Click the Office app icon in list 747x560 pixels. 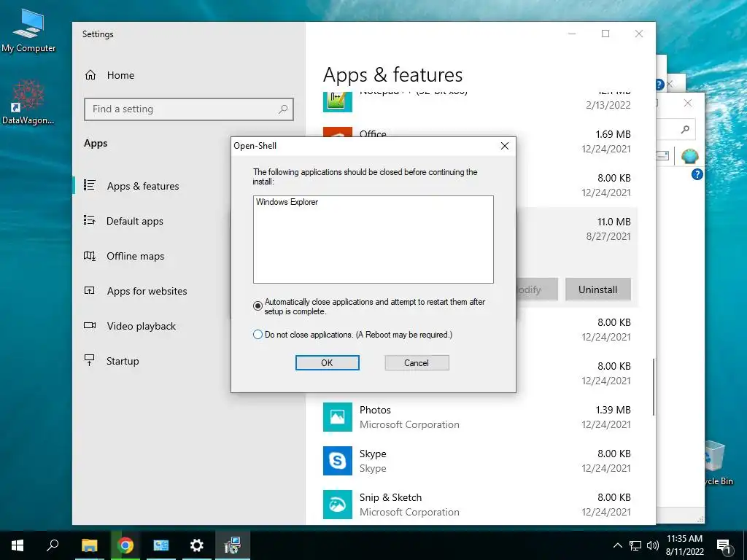point(338,132)
